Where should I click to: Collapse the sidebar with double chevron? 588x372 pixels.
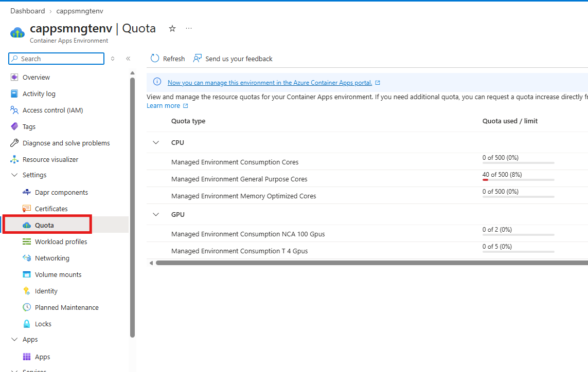pos(128,59)
